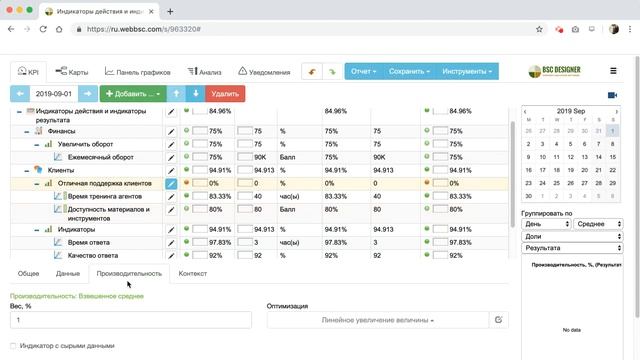Click the BSC Designer logo
640x360 pixels.
click(x=554, y=71)
